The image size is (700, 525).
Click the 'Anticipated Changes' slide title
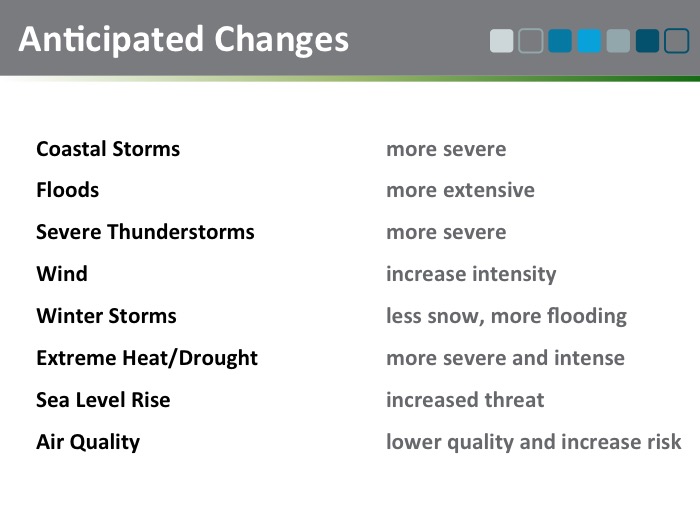coord(184,39)
